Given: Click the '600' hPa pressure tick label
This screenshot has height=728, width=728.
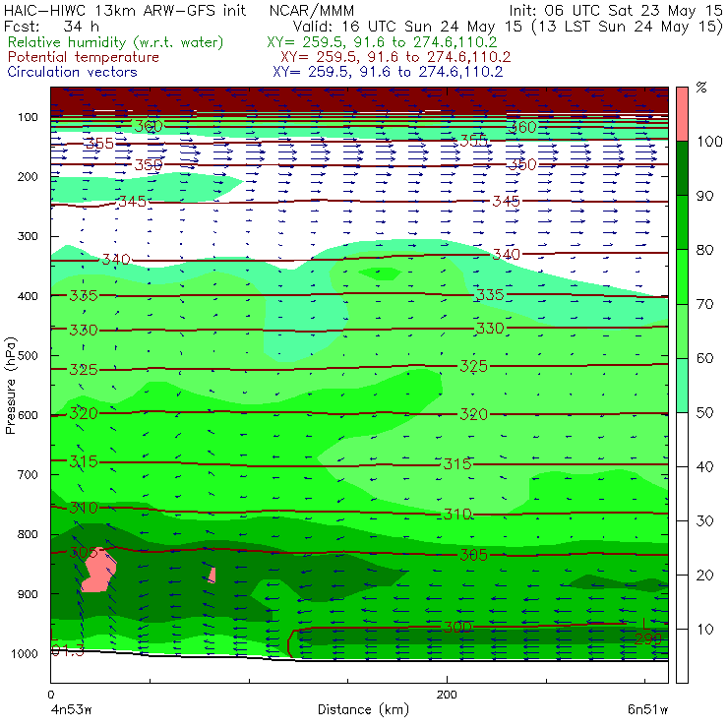Looking at the screenshot, I should 28,415.
